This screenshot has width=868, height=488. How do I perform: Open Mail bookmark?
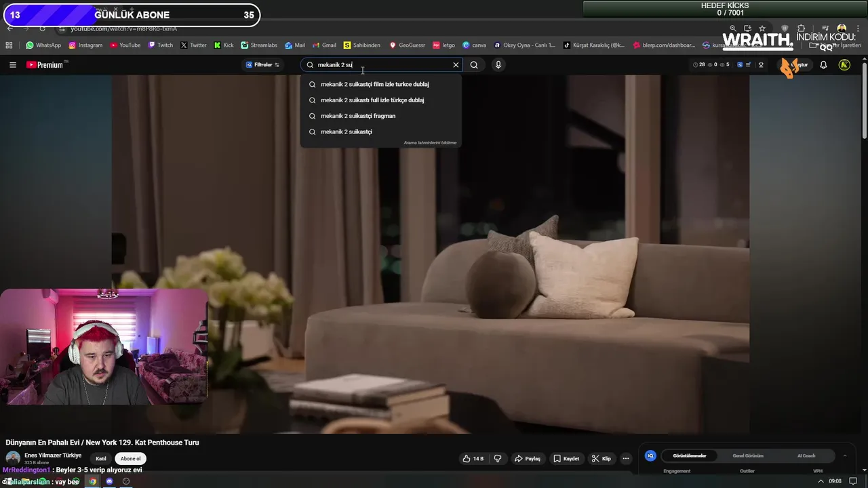coord(295,45)
